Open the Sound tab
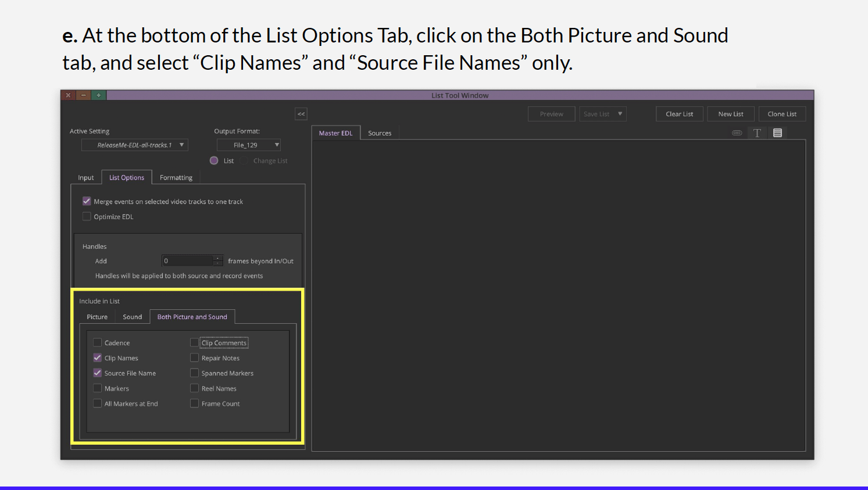868x490 pixels. tap(133, 317)
